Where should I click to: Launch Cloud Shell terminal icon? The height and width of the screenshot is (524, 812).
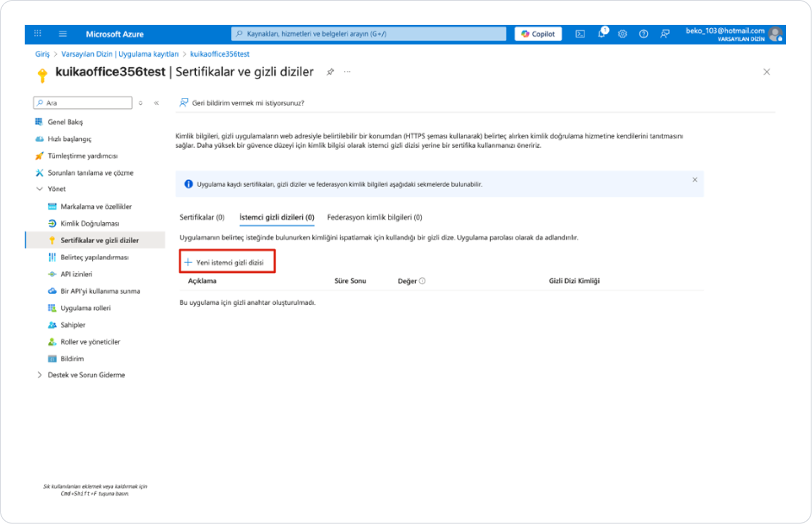point(580,34)
